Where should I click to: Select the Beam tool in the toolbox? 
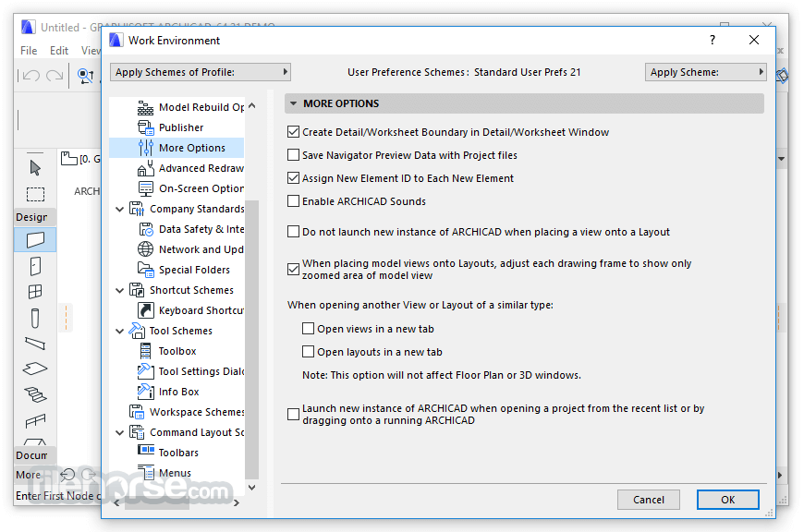35,344
